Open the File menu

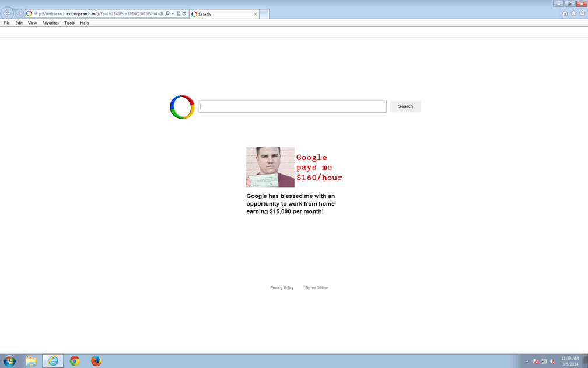tap(6, 23)
